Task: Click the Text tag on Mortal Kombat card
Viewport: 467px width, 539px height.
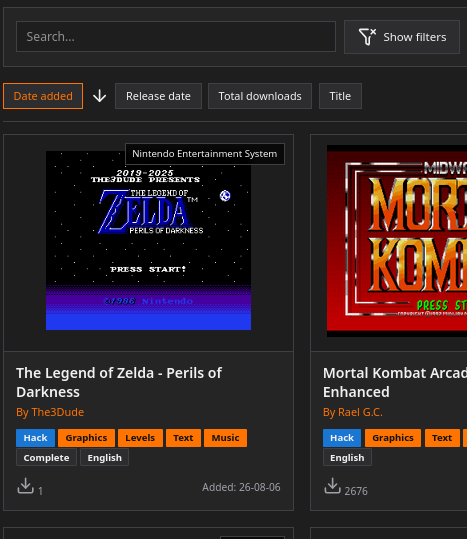Action: 442,438
